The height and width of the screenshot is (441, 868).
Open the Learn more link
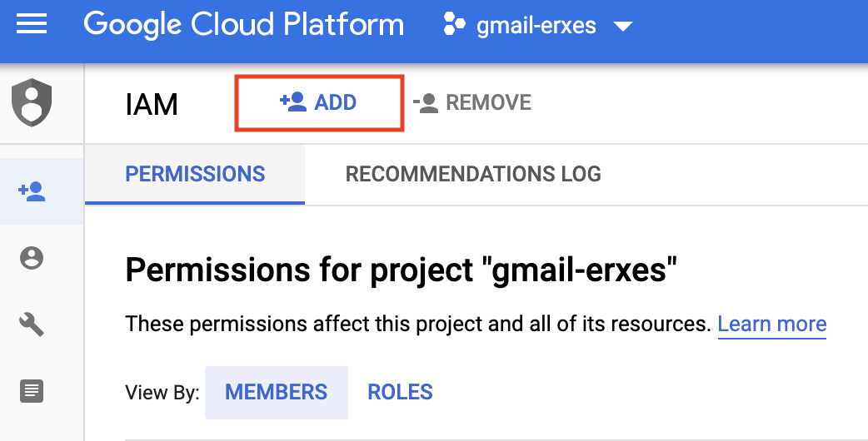click(x=771, y=324)
